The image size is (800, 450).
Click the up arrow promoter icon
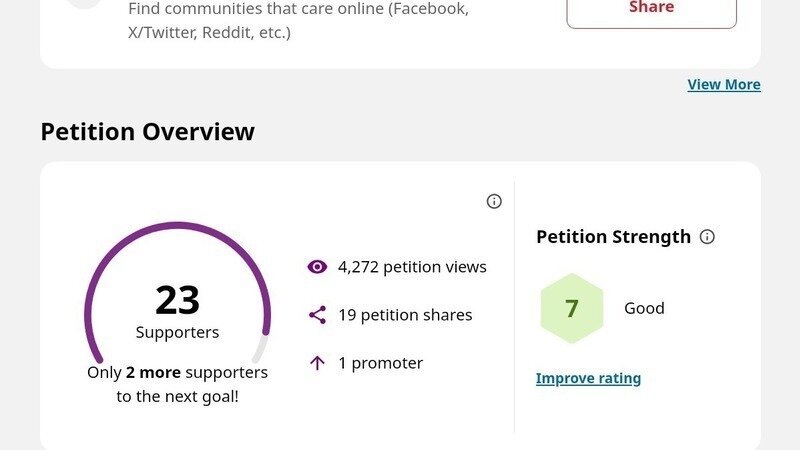coord(317,363)
